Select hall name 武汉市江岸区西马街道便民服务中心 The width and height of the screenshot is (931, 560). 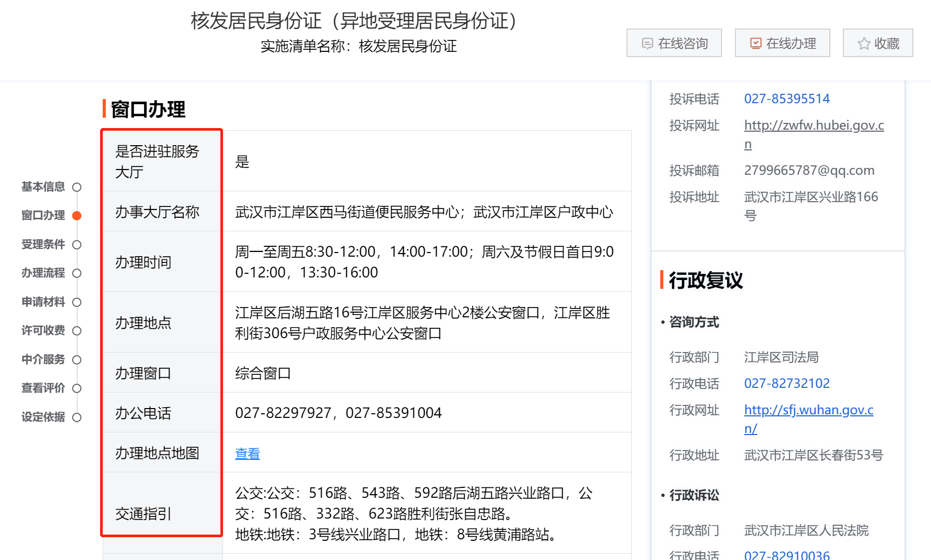point(347,212)
